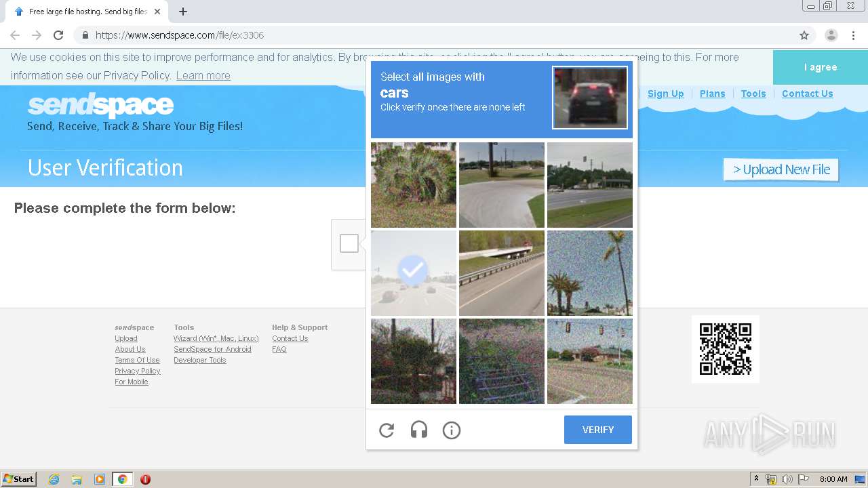Get an audio challenge via headphones icon
868x488 pixels.
coord(419,430)
